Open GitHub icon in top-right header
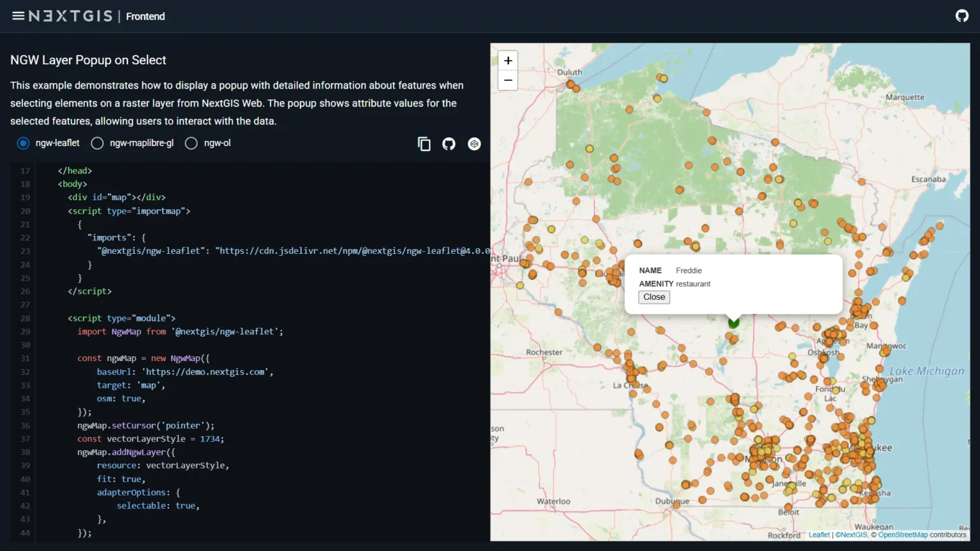The image size is (980, 551). [x=962, y=16]
